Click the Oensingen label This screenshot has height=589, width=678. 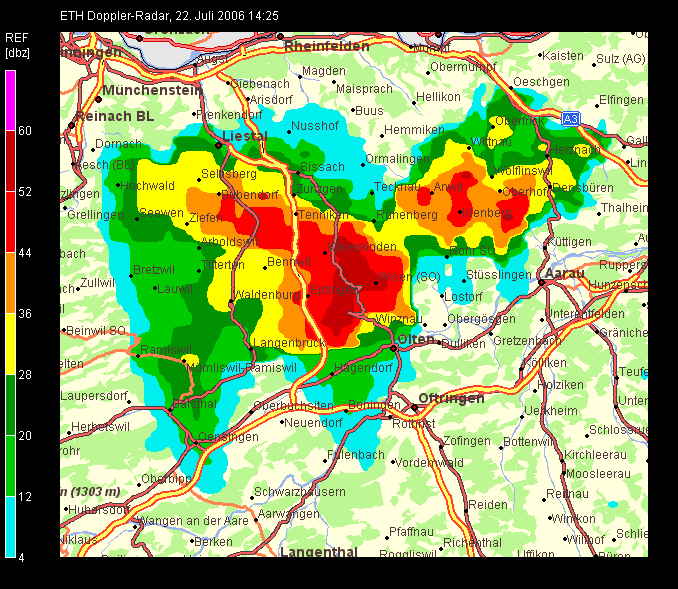tap(228, 437)
